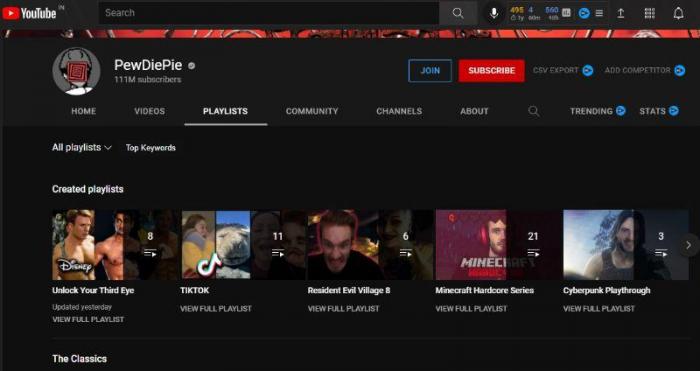The image size is (700, 371).
Task: Click CSV EXPORT
Action: click(x=556, y=71)
